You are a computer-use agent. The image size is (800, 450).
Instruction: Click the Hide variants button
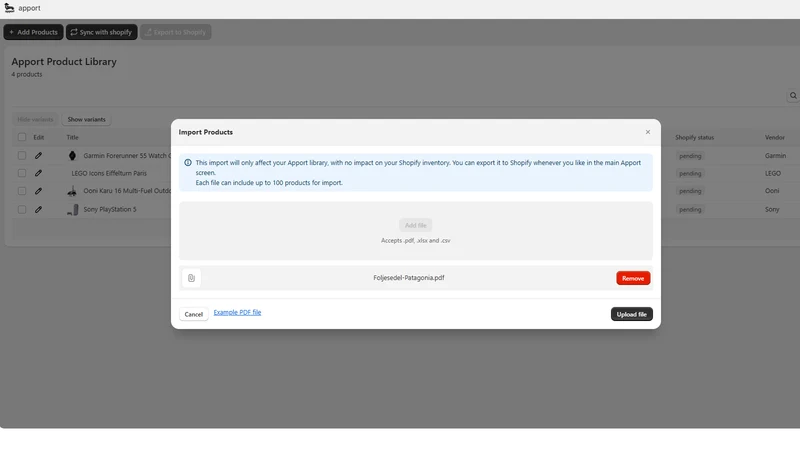pyautogui.click(x=35, y=119)
